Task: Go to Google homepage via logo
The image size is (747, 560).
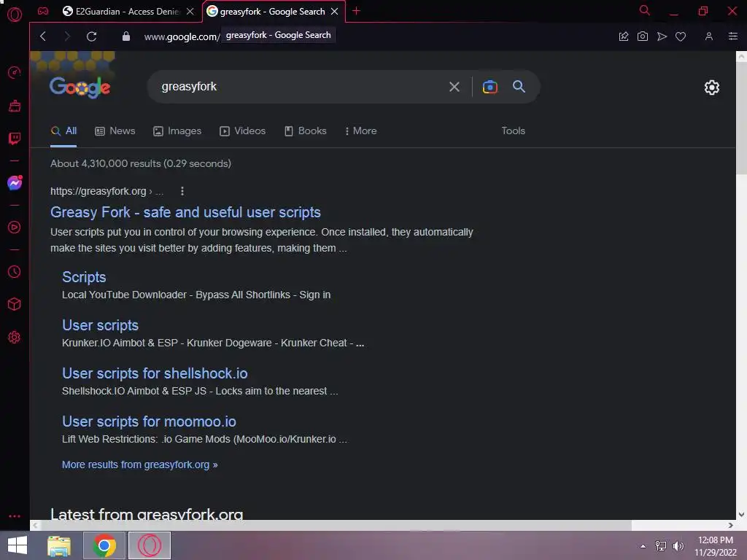Action: pyautogui.click(x=80, y=87)
